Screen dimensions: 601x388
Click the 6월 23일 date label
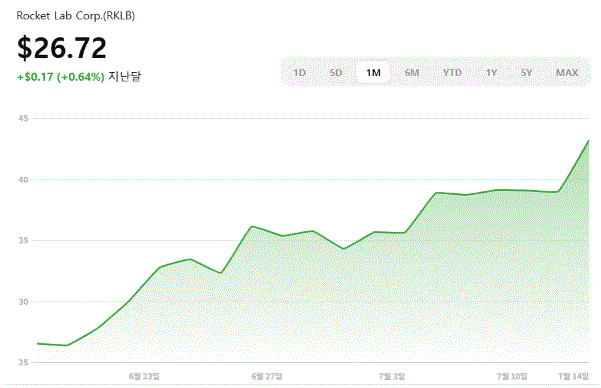[x=144, y=376]
